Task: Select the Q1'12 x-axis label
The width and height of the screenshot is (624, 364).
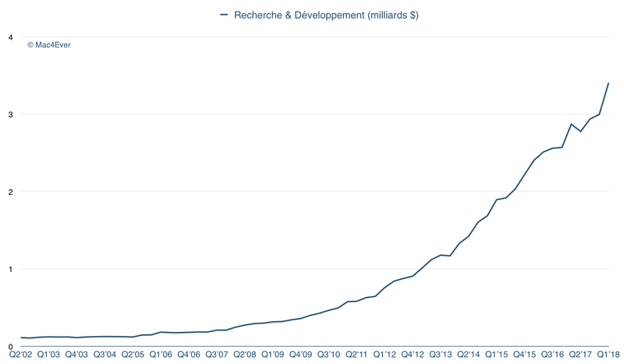Action: [x=385, y=355]
